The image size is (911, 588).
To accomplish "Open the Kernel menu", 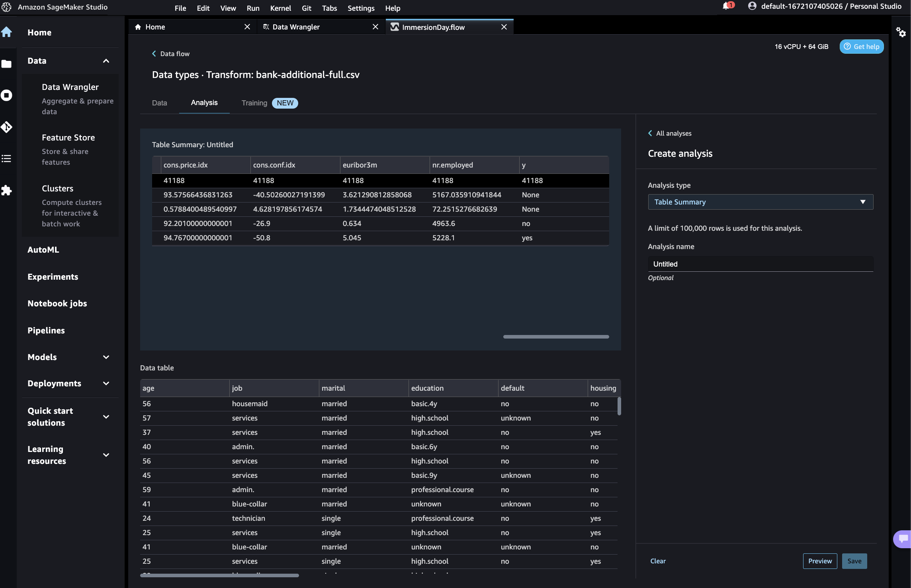I will 280,8.
